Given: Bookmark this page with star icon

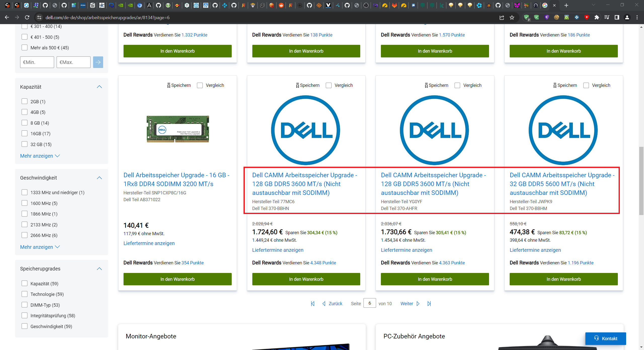Looking at the screenshot, I should [x=512, y=17].
